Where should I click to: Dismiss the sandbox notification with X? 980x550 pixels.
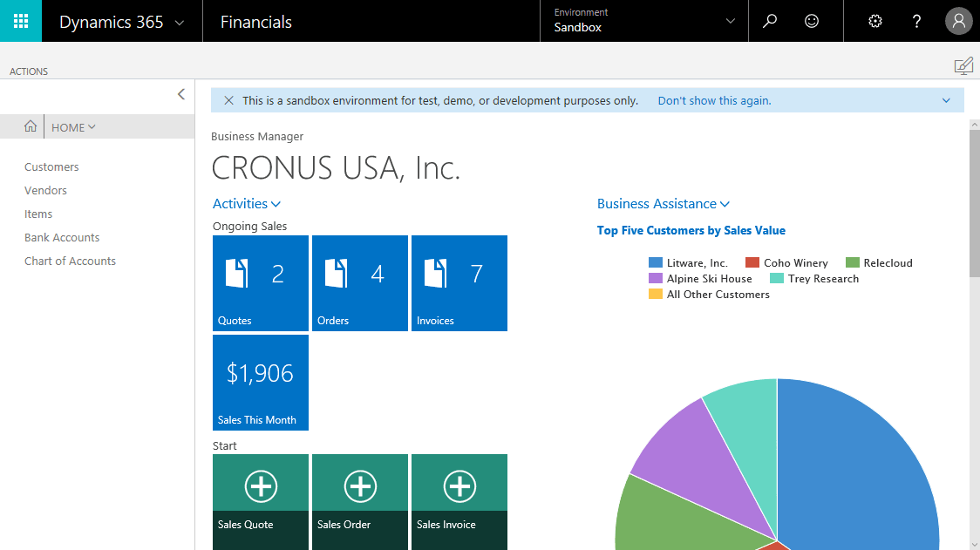click(228, 100)
